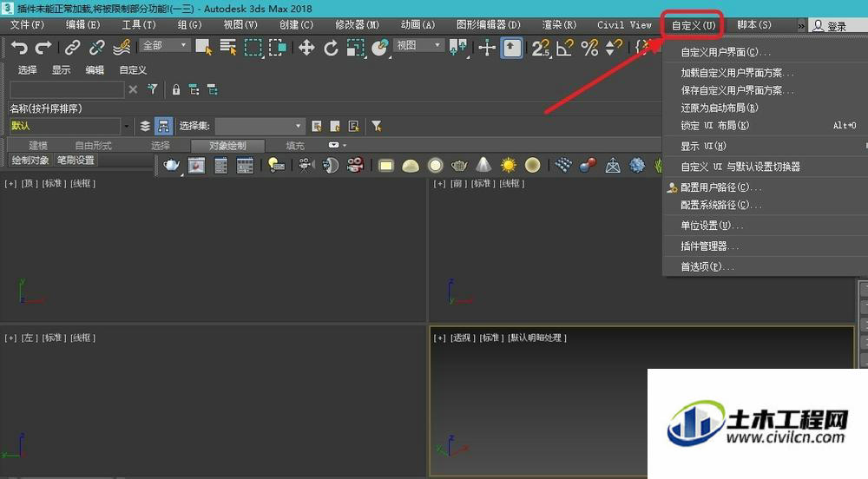Select the Select and Link chain icon
The width and height of the screenshot is (868, 479).
(x=73, y=48)
